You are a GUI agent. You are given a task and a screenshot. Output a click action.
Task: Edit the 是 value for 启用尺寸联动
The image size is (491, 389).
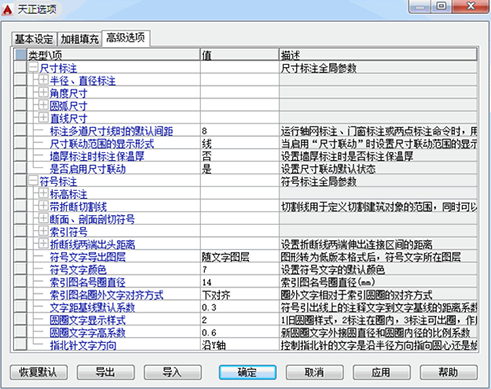click(x=240, y=169)
